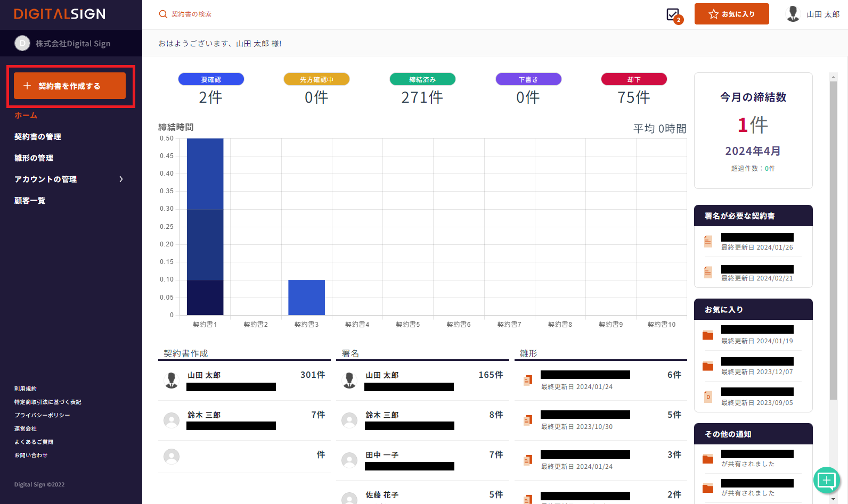The image size is (848, 504).
Task: Open 顧客一覧 from sidebar
Action: point(30,201)
